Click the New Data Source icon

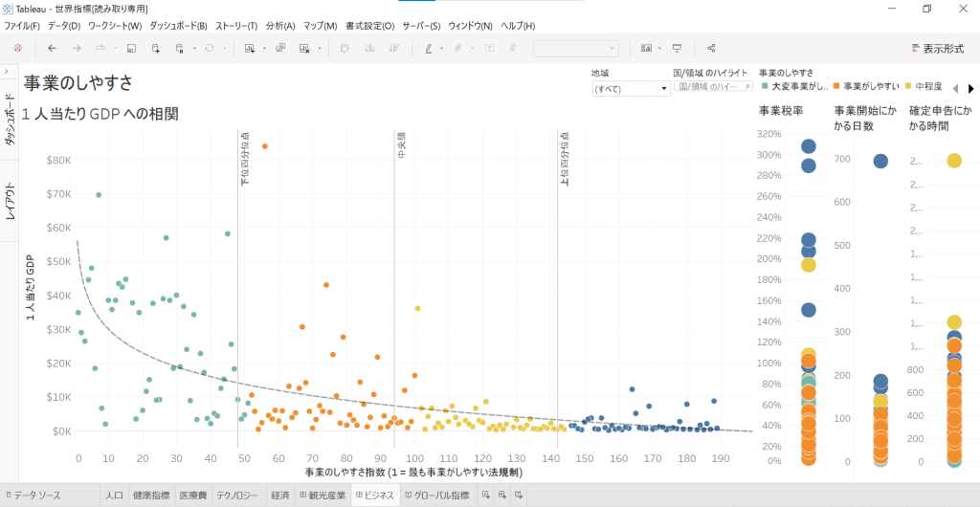point(156,48)
